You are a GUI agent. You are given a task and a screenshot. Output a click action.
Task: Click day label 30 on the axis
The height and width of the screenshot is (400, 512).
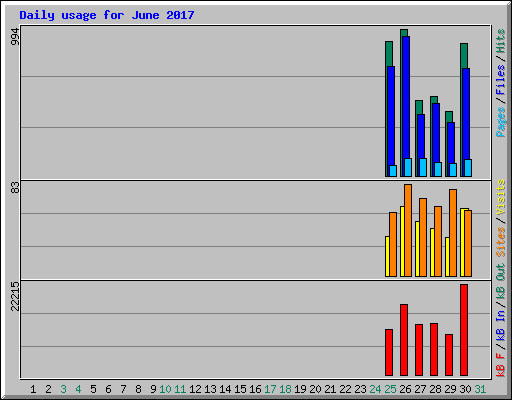465,389
